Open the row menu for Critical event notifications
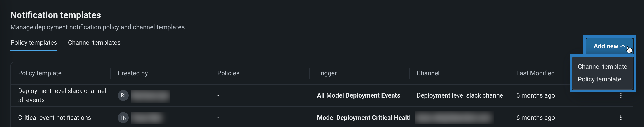644x127 pixels. (x=620, y=118)
